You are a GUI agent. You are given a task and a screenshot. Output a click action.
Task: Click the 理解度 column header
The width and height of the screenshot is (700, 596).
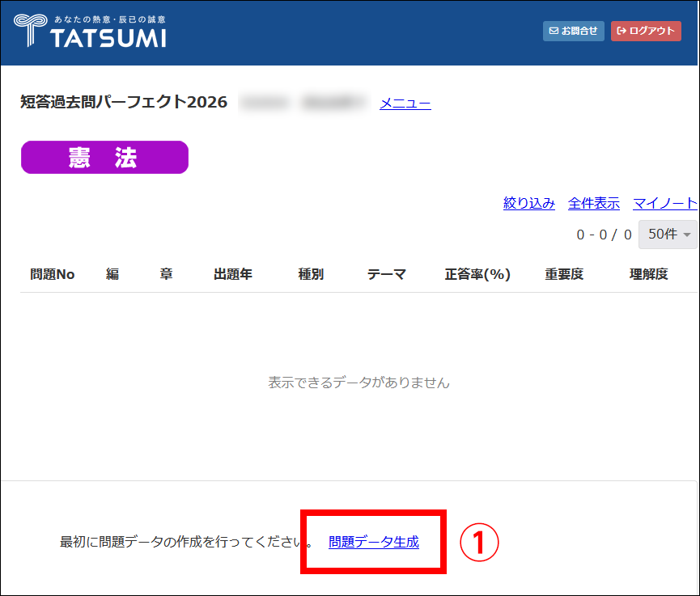pos(648,274)
